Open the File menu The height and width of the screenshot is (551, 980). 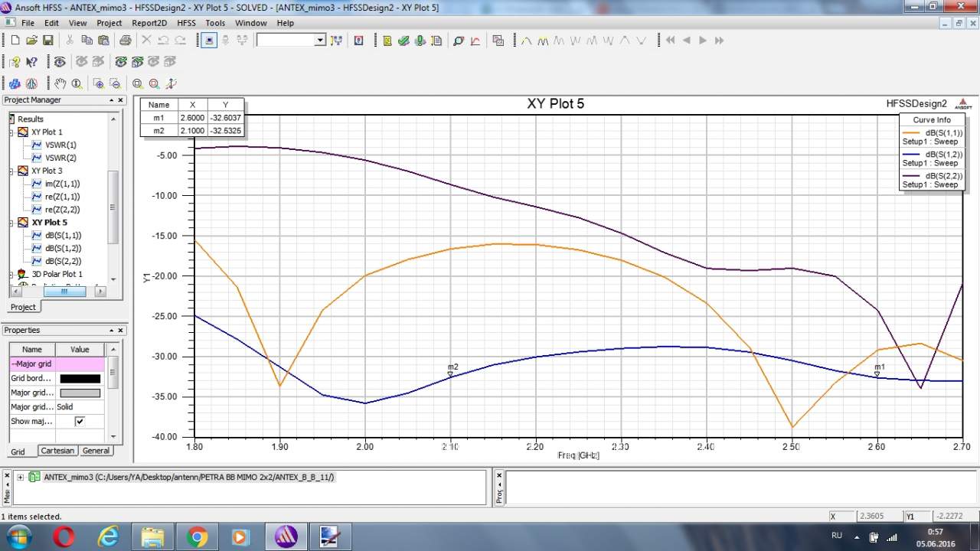28,23
